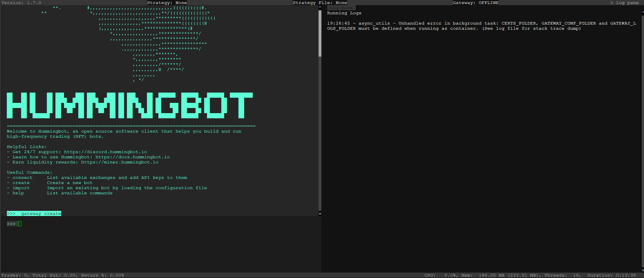Click the Running Logs header

(344, 13)
